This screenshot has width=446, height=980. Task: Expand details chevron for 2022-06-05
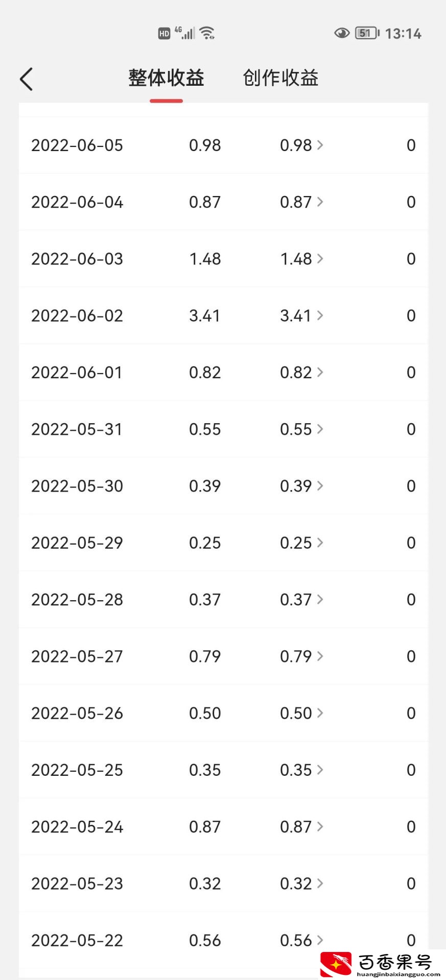click(320, 145)
